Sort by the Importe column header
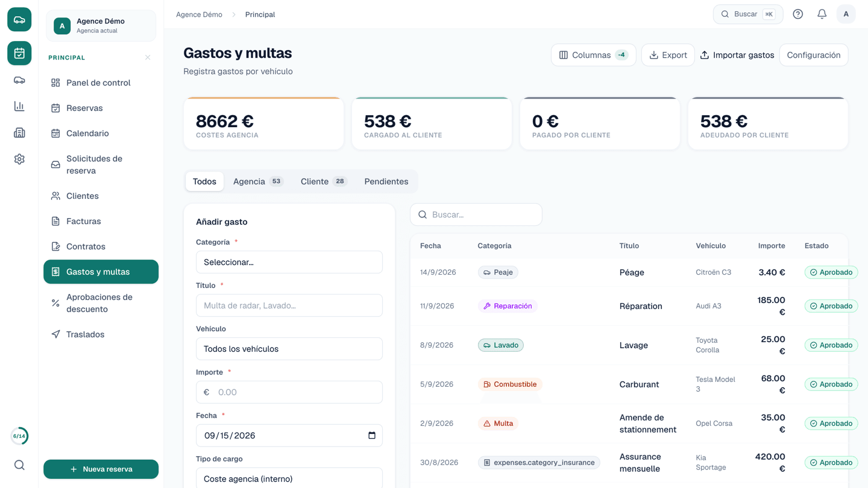The image size is (868, 488). point(772,246)
